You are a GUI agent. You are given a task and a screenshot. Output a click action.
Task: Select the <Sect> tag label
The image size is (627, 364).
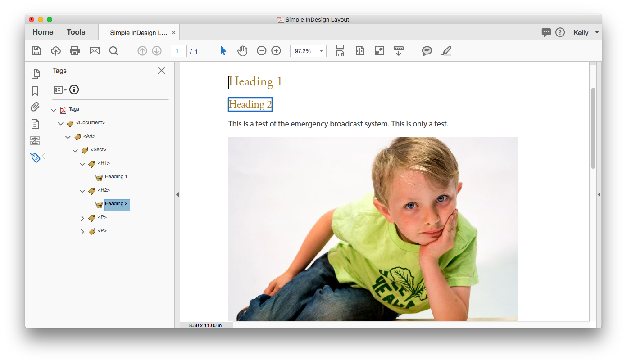pyautogui.click(x=99, y=150)
